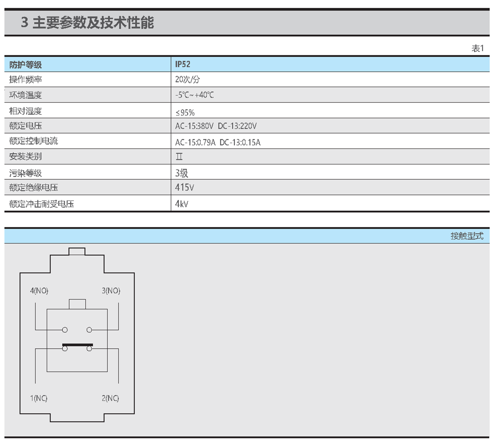Click the heading '3 主要参数及技术性能'

tap(87, 22)
